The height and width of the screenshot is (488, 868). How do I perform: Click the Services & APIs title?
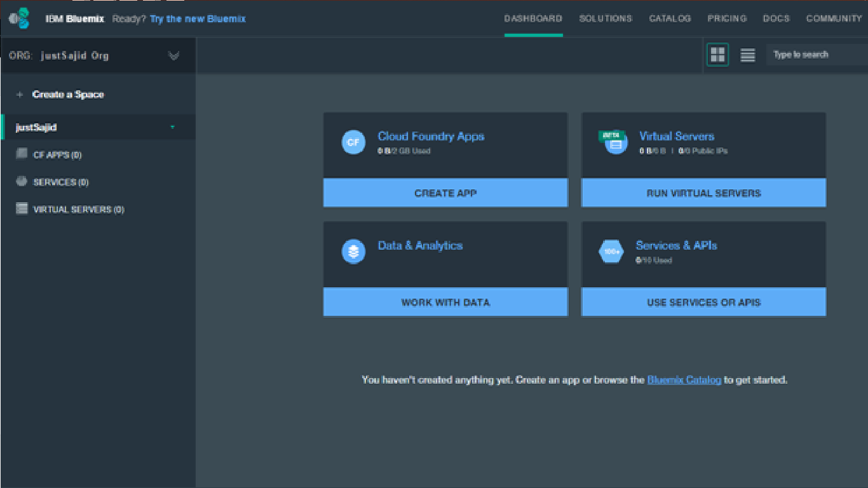(x=677, y=245)
